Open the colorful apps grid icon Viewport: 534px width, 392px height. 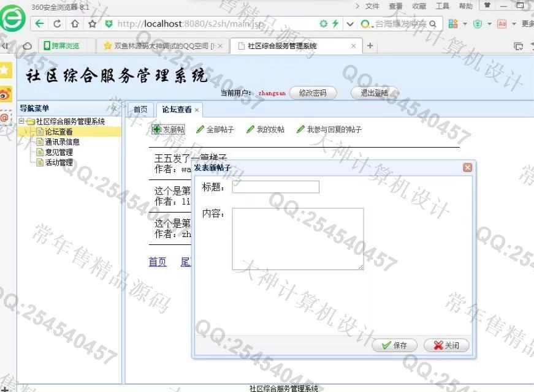[453, 24]
